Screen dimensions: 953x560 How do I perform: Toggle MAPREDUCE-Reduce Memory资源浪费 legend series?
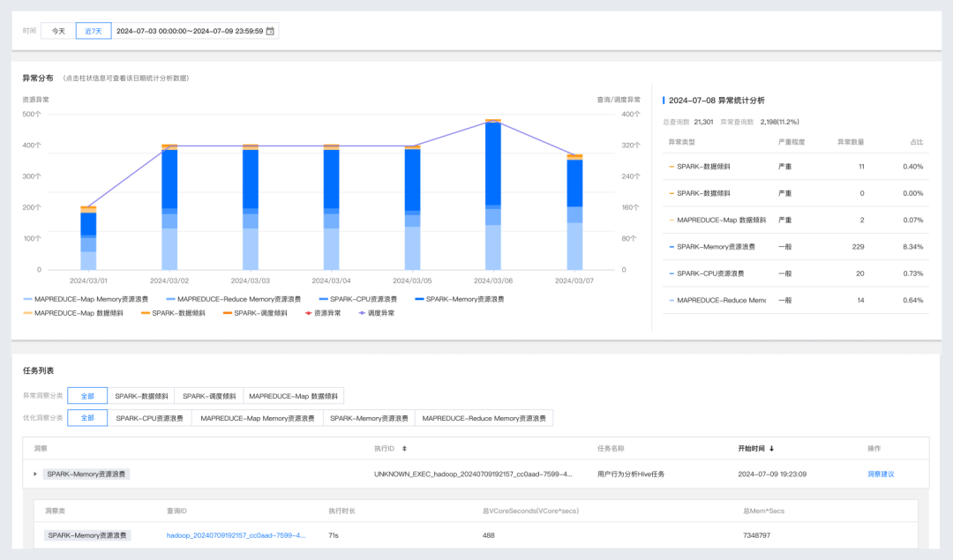(x=233, y=299)
